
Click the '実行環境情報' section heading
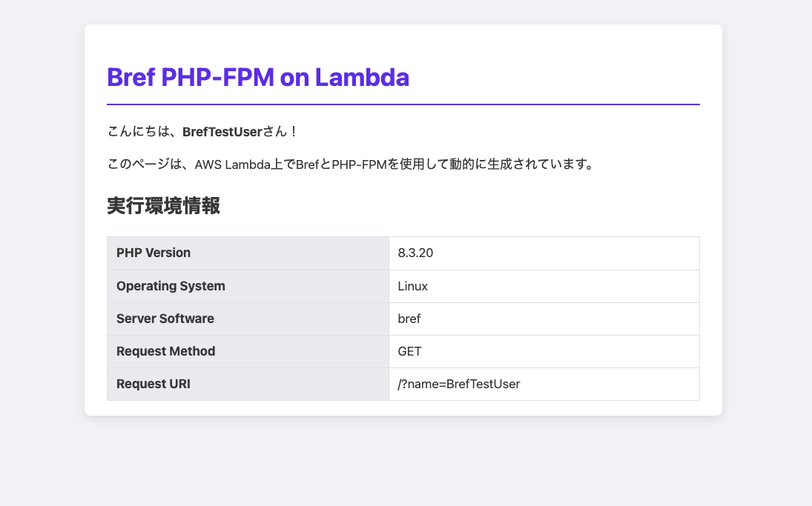(164, 205)
